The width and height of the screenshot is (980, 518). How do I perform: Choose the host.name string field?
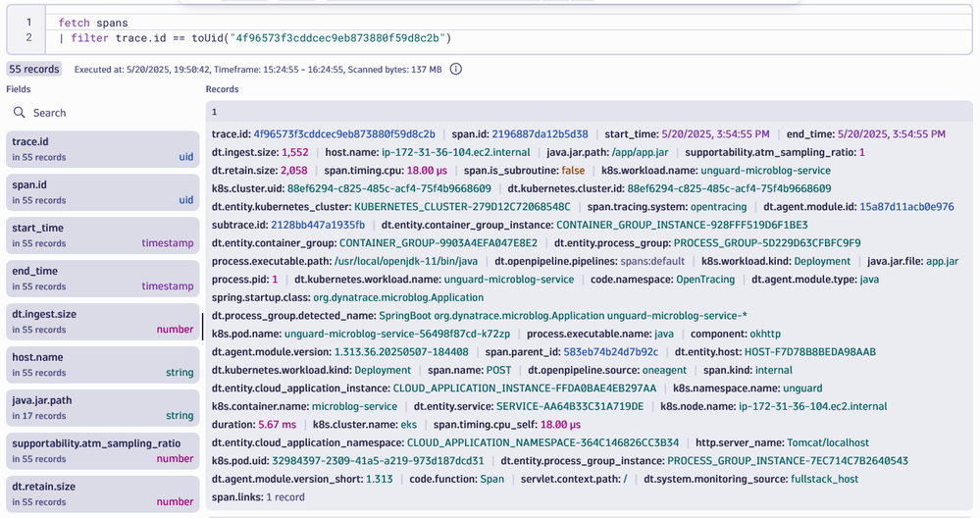(x=102, y=365)
